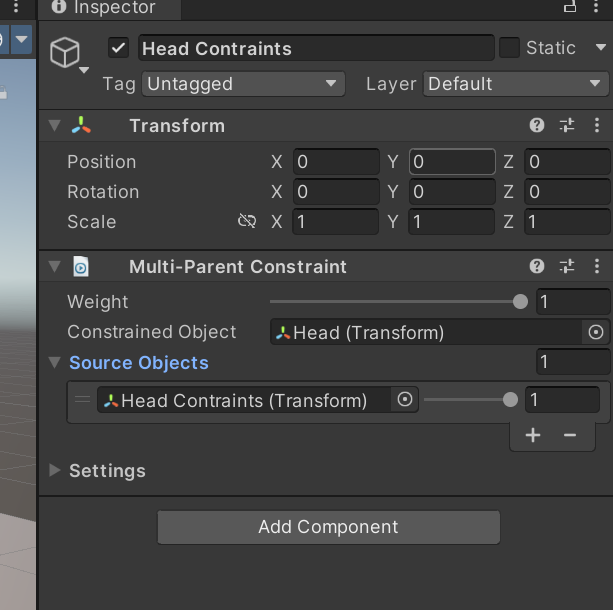Viewport: 613px width, 610px height.
Task: Adjust the constraint Weight slider
Action: click(399, 301)
